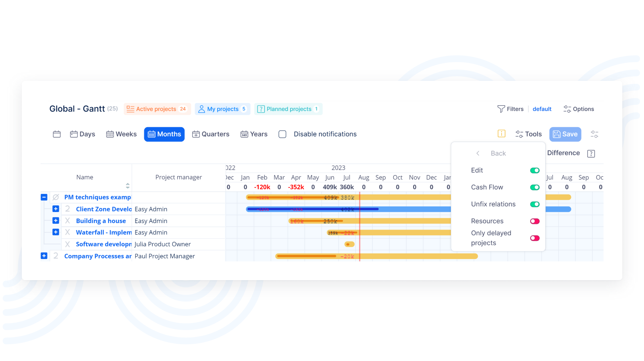Click the sort arrows under Name
This screenshot has height=361, width=644.
tap(127, 186)
